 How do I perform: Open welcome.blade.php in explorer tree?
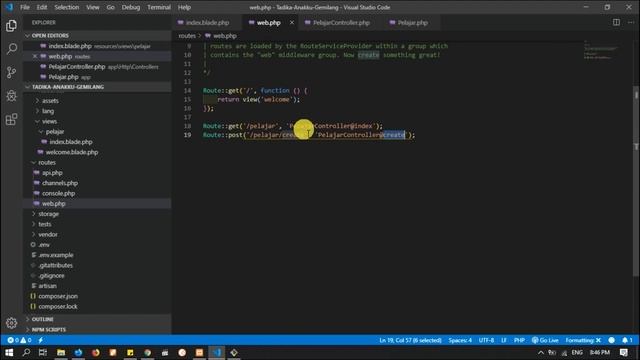click(x=97, y=152)
